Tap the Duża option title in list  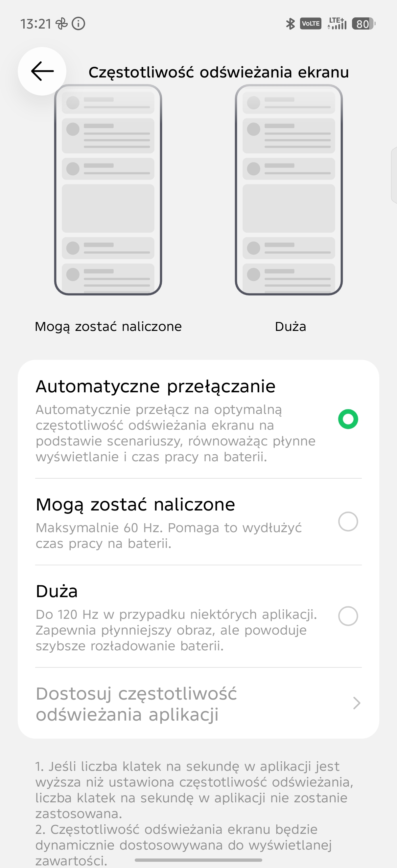tap(57, 591)
